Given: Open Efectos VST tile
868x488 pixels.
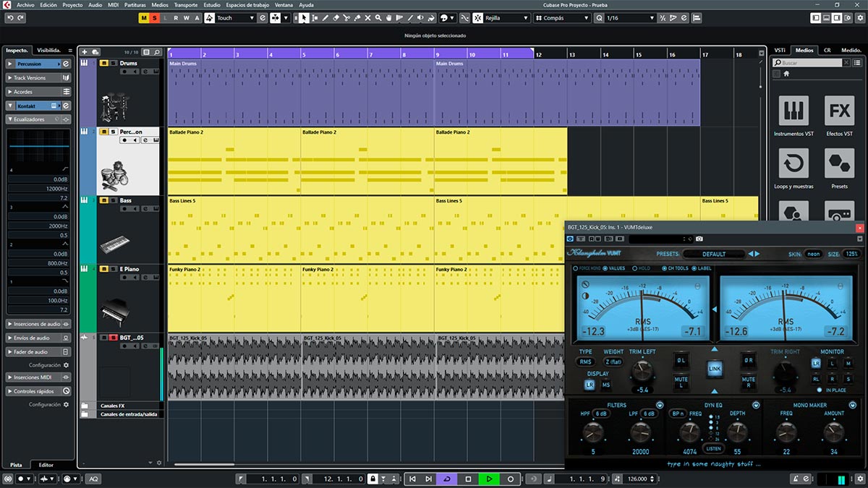Looking at the screenshot, I should tap(840, 111).
